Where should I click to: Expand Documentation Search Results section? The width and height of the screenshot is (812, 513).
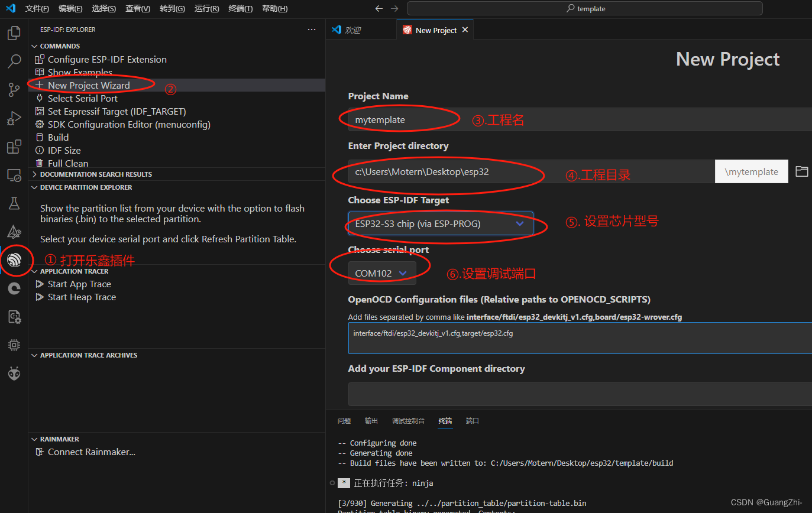(177, 174)
